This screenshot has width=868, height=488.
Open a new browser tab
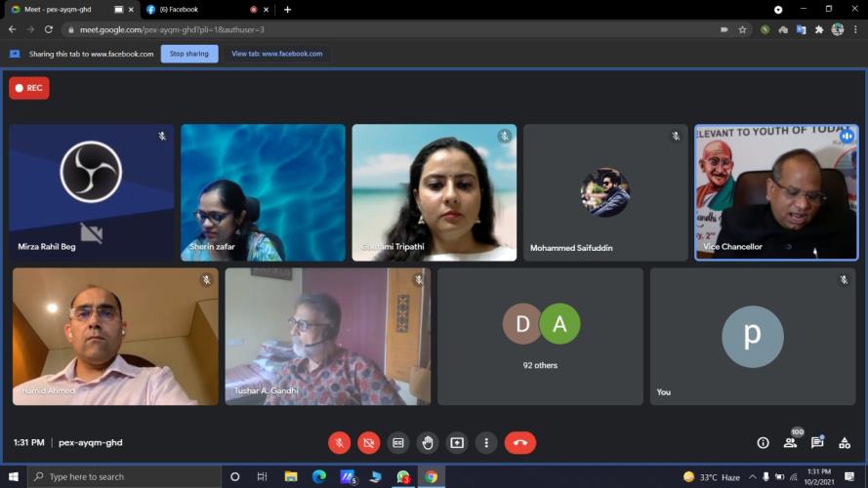tap(287, 10)
